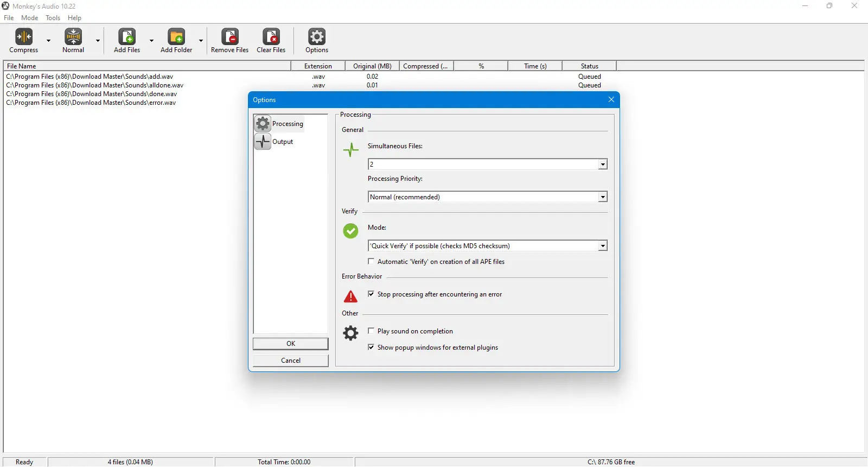Open the Help menu
Viewport: 868px width, 467px height.
click(74, 18)
